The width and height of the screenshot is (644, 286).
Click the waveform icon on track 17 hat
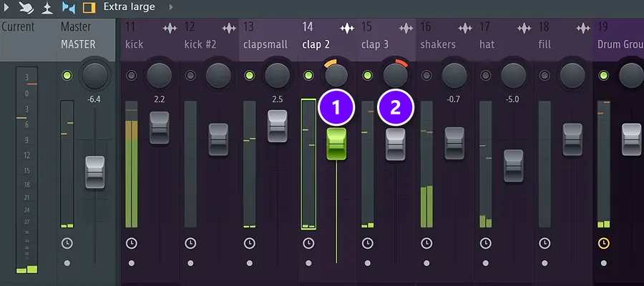(524, 29)
